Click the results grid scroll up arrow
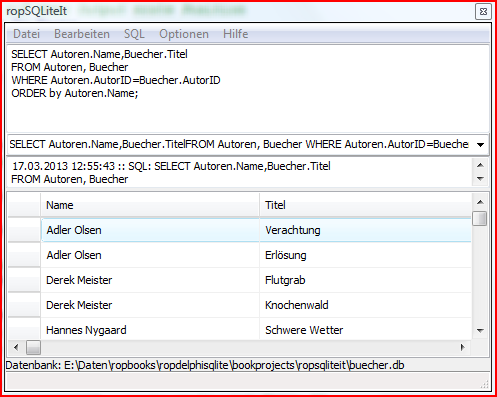 pos(480,202)
